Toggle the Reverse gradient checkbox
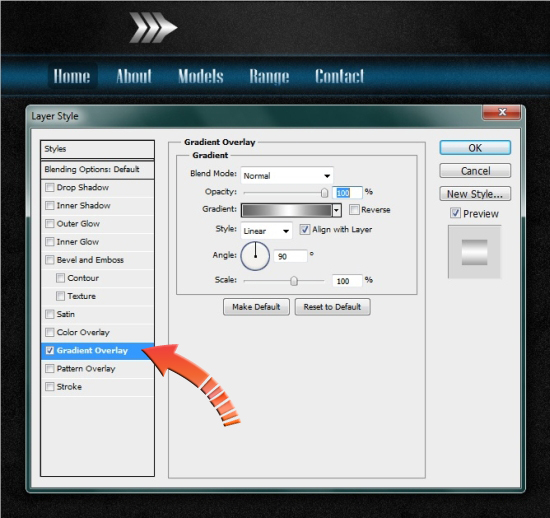 click(354, 210)
